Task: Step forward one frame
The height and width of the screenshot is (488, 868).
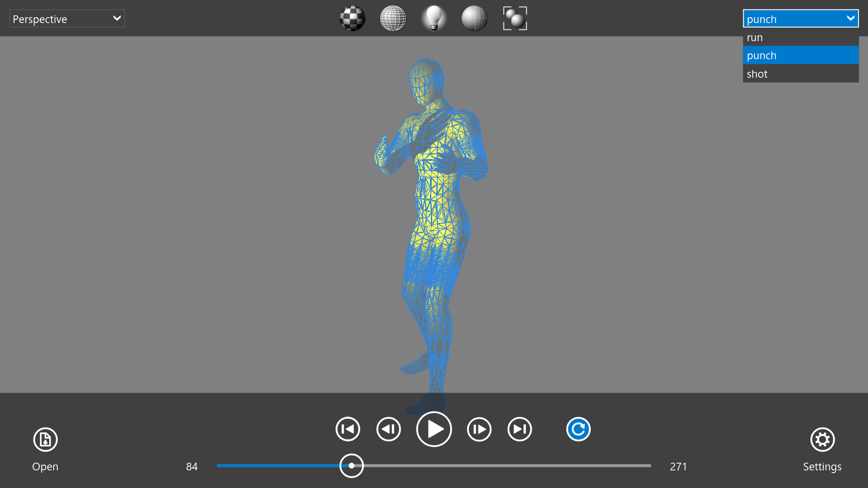Action: (x=479, y=429)
